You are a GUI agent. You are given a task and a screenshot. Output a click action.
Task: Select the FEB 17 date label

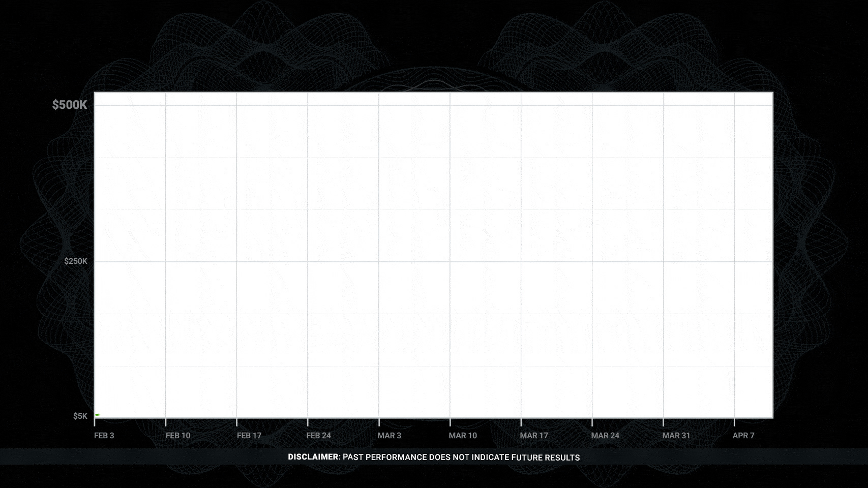[x=249, y=436]
